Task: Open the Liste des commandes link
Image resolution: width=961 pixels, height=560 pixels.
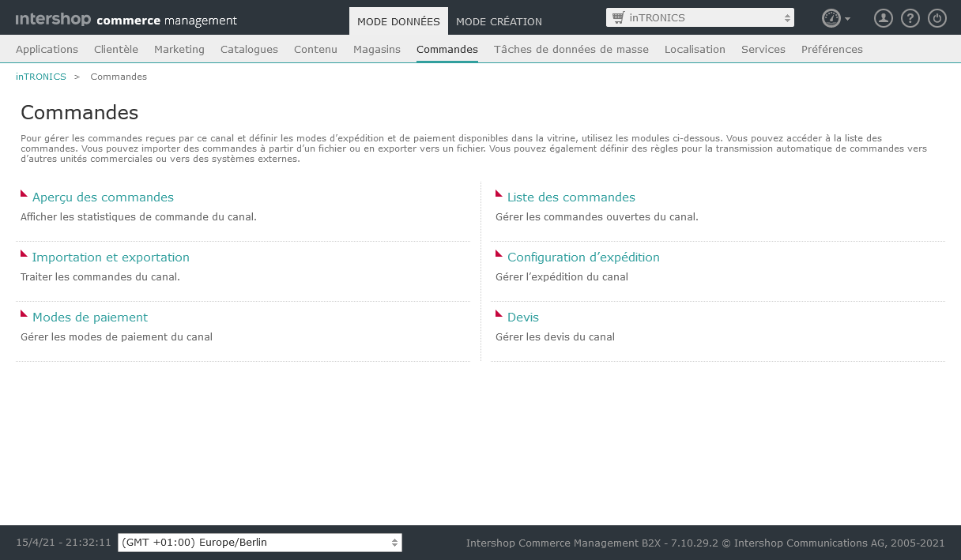Action: pyautogui.click(x=571, y=197)
